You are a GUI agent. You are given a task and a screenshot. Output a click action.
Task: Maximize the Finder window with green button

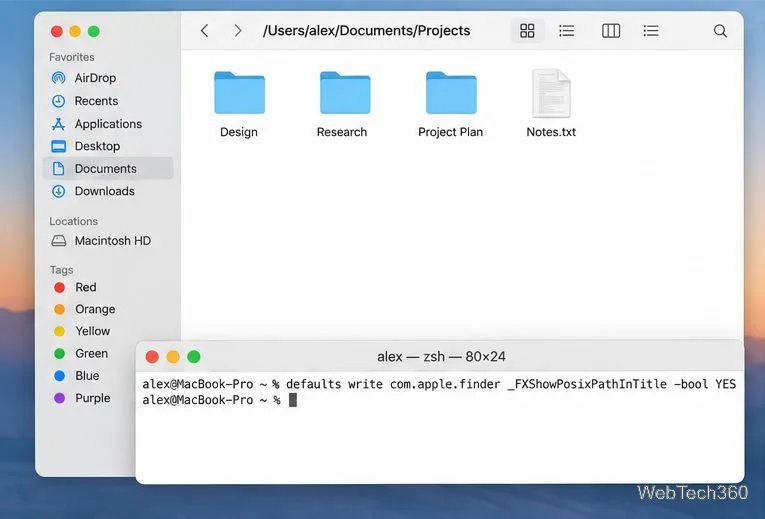(x=94, y=32)
